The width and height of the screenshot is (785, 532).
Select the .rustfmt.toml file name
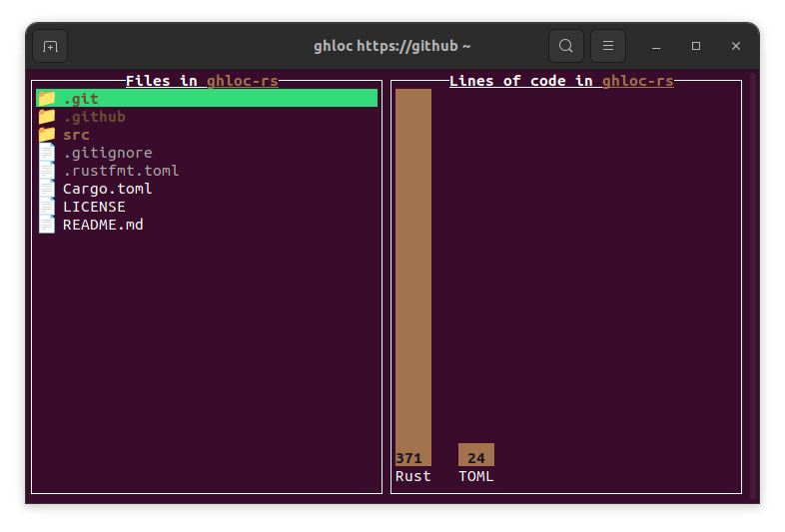tap(121, 171)
